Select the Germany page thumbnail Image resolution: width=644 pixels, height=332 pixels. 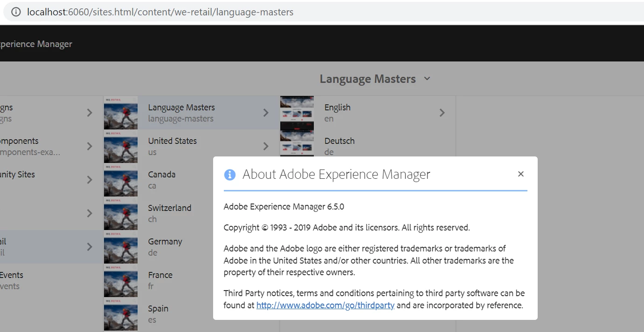click(x=121, y=247)
